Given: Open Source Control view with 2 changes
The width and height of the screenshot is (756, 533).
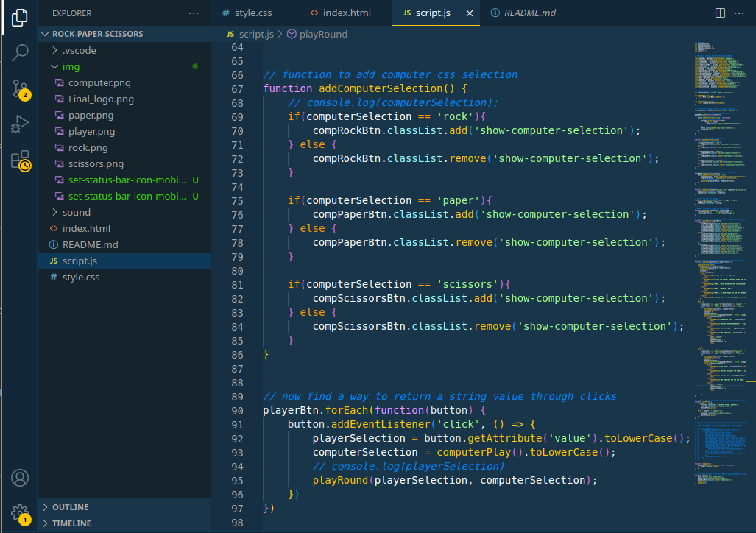Looking at the screenshot, I should 21,89.
